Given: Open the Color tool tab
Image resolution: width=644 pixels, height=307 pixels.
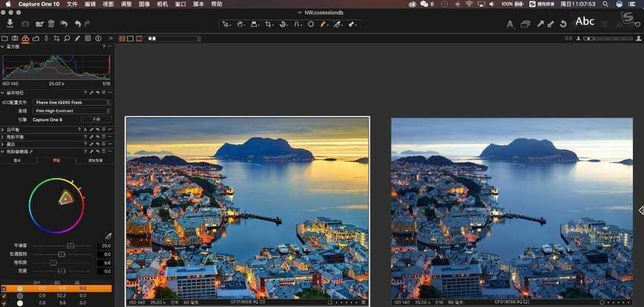Looking at the screenshot, I should (x=25, y=39).
